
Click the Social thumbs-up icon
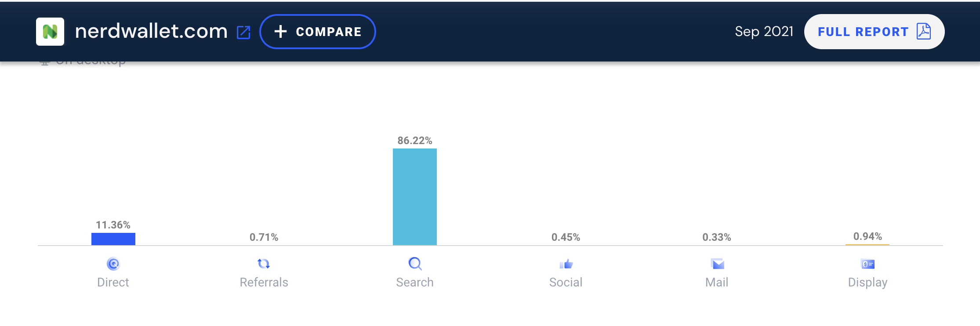(566, 264)
